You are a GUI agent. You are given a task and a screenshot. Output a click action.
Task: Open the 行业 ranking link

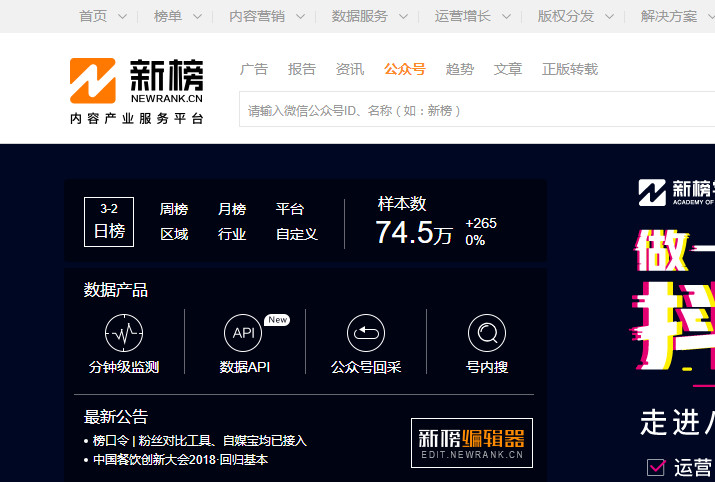coord(232,234)
